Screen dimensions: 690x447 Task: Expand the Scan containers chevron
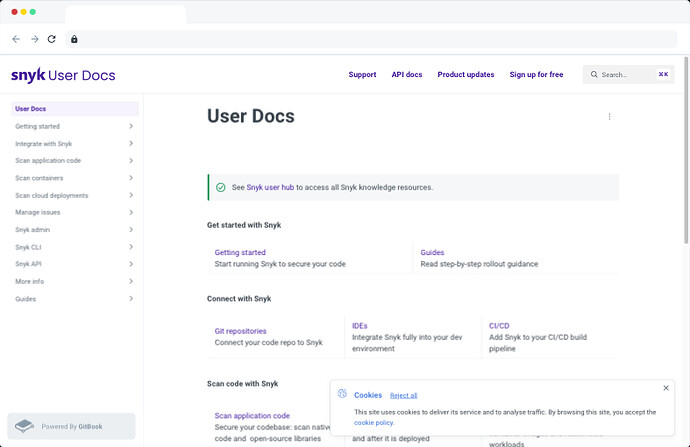(131, 178)
